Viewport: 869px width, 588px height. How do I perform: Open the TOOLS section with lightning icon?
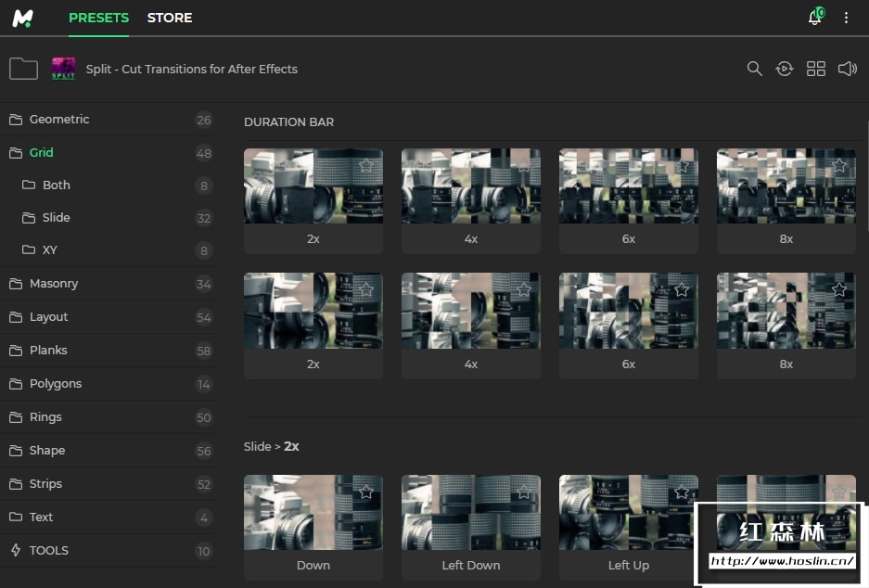[109, 550]
